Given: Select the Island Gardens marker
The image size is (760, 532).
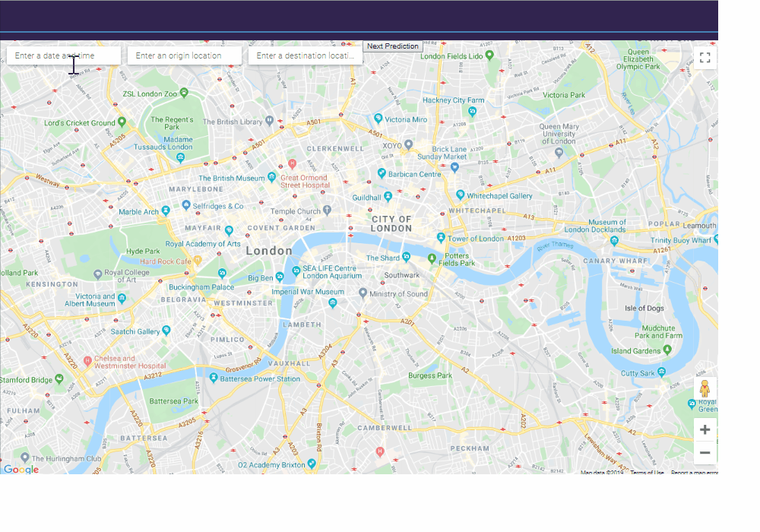Looking at the screenshot, I should click(667, 349).
